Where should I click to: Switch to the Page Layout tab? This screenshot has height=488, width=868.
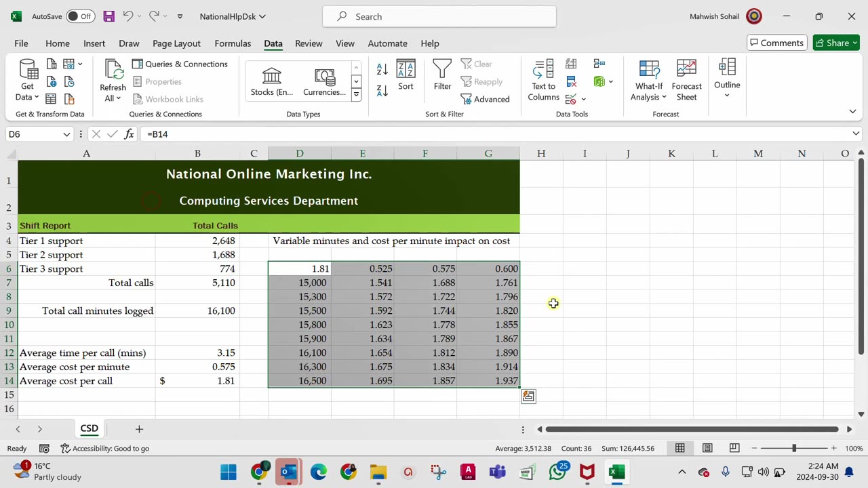click(176, 43)
